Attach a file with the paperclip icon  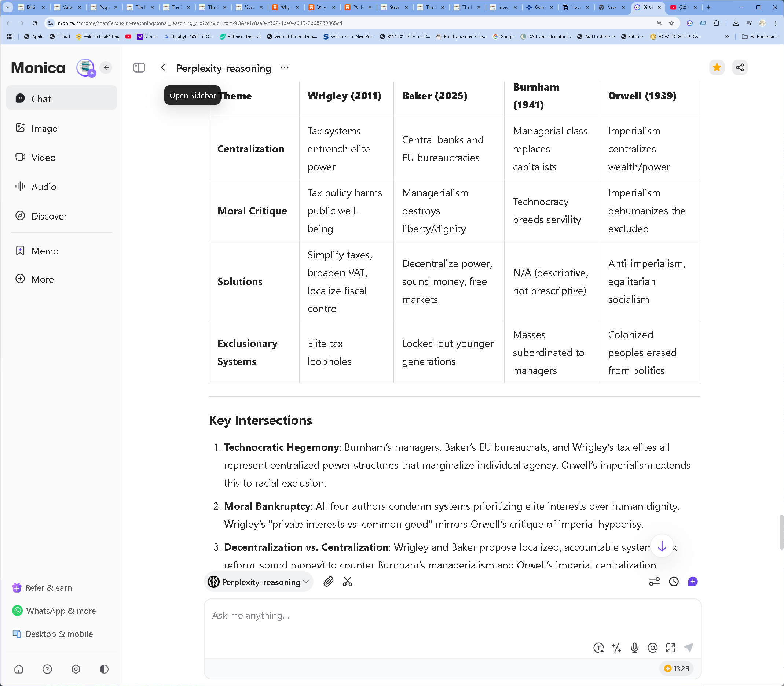pos(328,582)
